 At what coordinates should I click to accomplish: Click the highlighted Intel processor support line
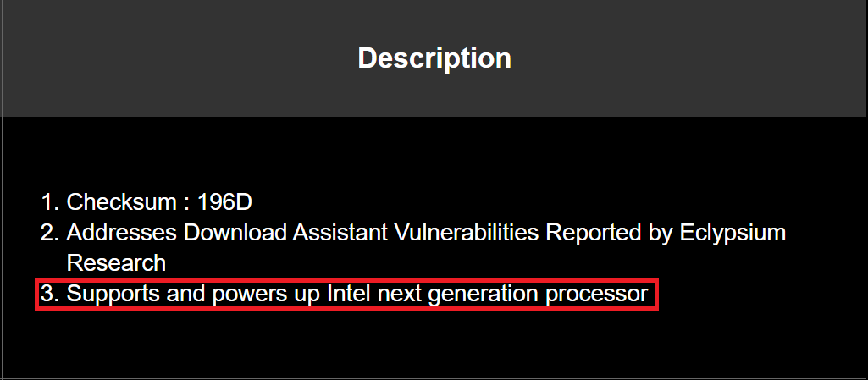coord(347,295)
